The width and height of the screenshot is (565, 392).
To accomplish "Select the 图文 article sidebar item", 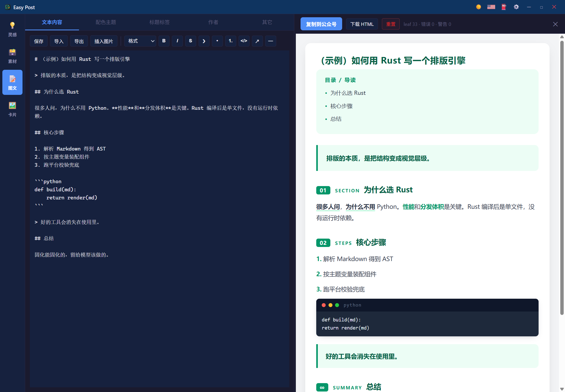I will pyautogui.click(x=12, y=82).
